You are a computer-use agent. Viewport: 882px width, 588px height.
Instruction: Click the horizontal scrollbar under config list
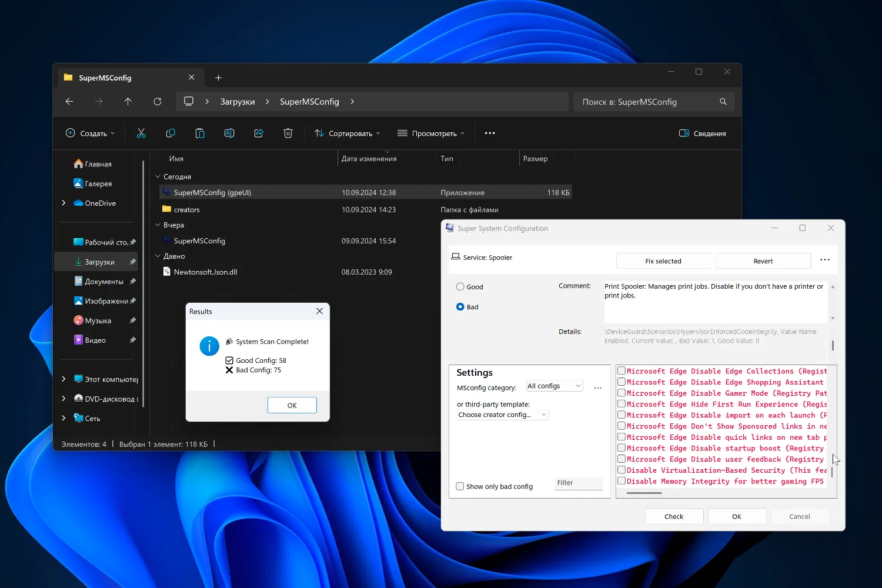pyautogui.click(x=644, y=493)
